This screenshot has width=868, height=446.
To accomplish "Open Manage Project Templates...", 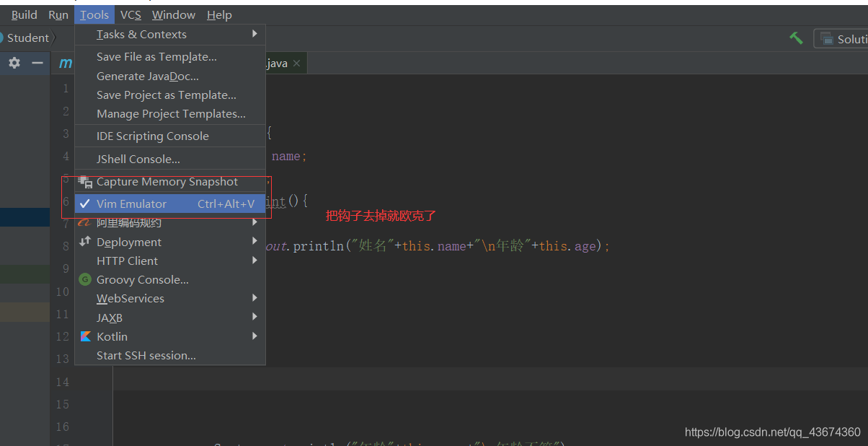I will tap(171, 114).
